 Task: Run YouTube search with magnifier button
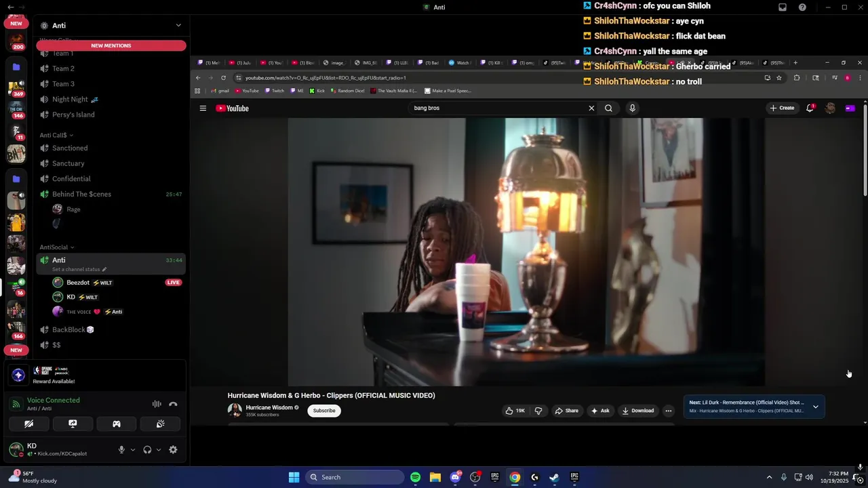tap(608, 108)
